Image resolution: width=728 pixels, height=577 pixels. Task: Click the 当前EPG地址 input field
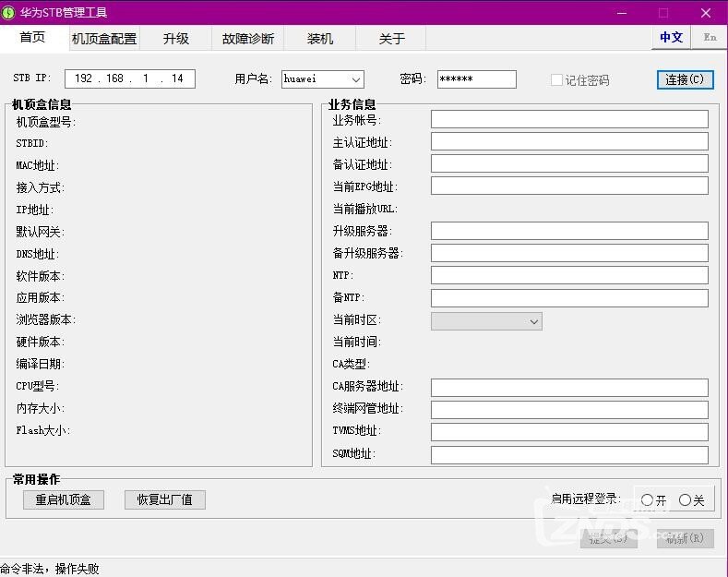click(569, 186)
